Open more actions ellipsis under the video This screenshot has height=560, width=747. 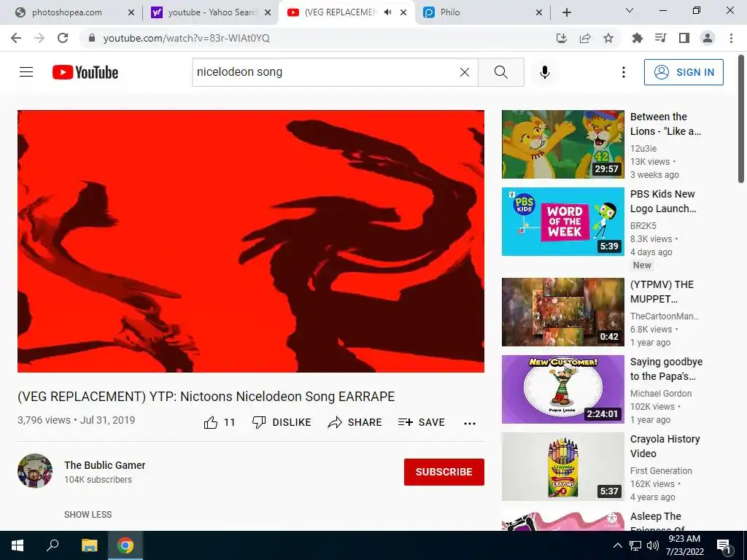click(x=470, y=424)
